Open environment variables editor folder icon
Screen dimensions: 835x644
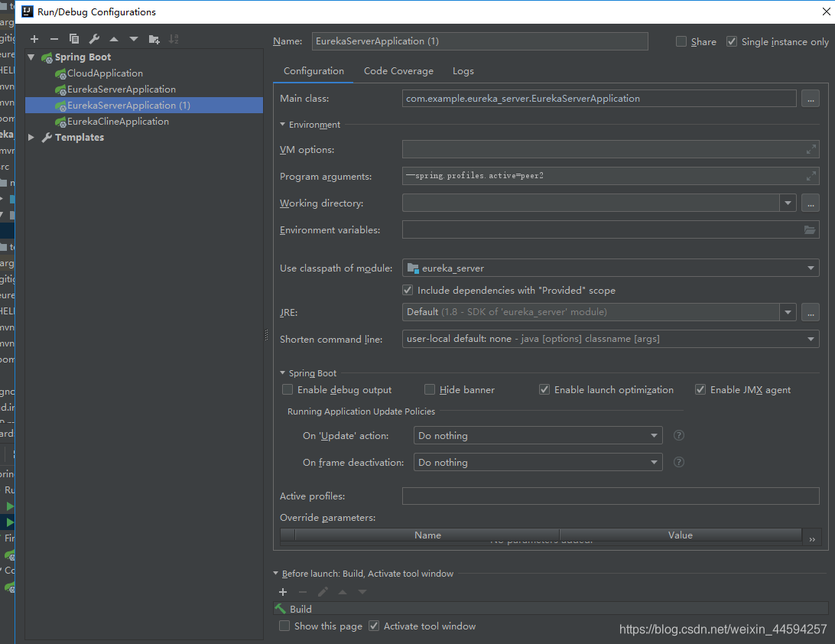pos(810,230)
